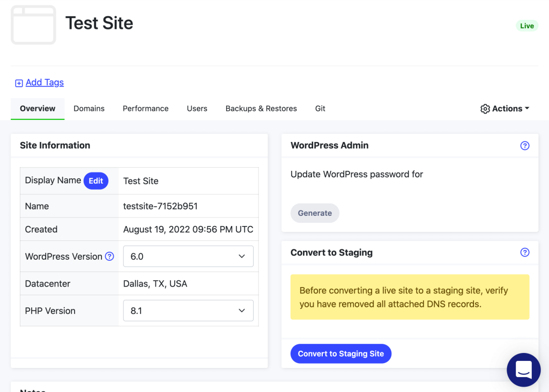549x392 pixels.
Task: Switch to the Domains tab
Action: pyautogui.click(x=89, y=109)
